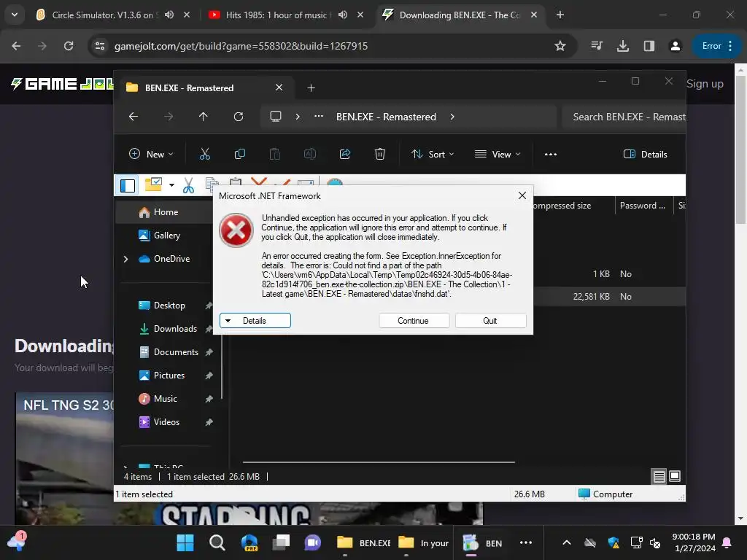Image resolution: width=747 pixels, height=560 pixels.
Task: Refresh the File Explorer folder
Action: (x=239, y=117)
